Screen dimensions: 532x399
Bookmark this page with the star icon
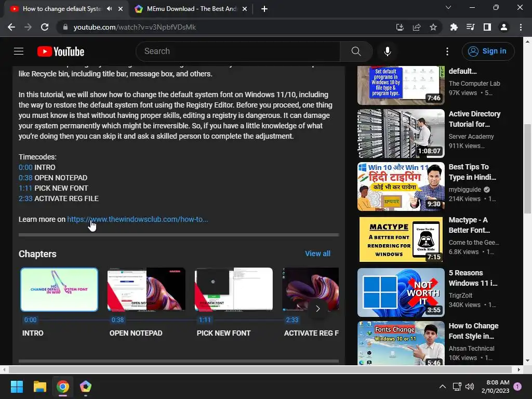click(x=433, y=27)
